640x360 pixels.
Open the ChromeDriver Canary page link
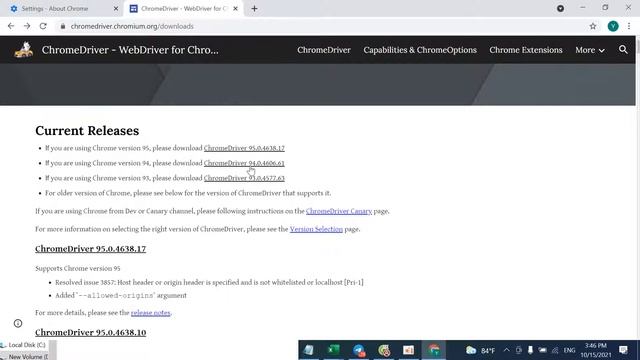tap(339, 211)
